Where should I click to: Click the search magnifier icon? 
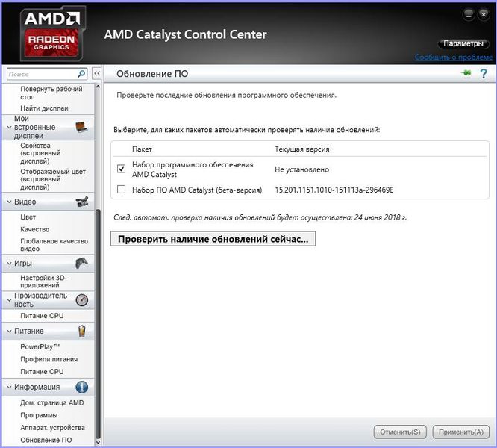(x=81, y=74)
